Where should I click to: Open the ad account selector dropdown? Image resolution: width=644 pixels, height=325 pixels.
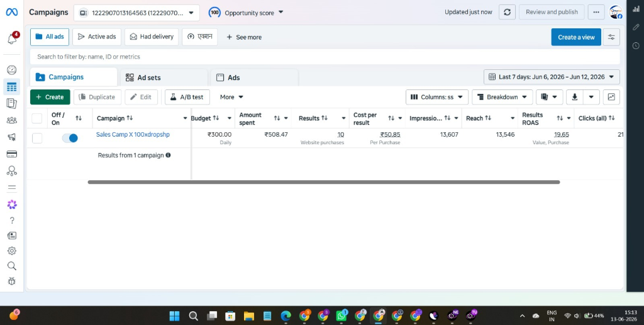click(136, 13)
